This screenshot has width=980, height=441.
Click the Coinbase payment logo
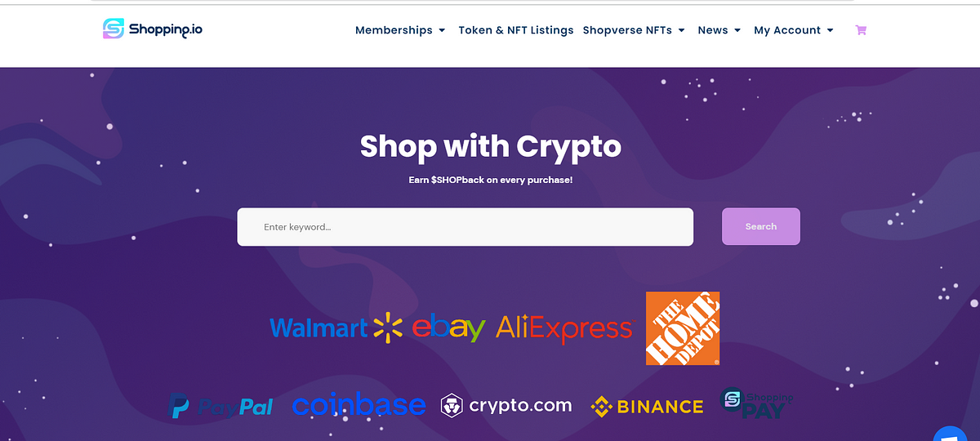coord(359,405)
